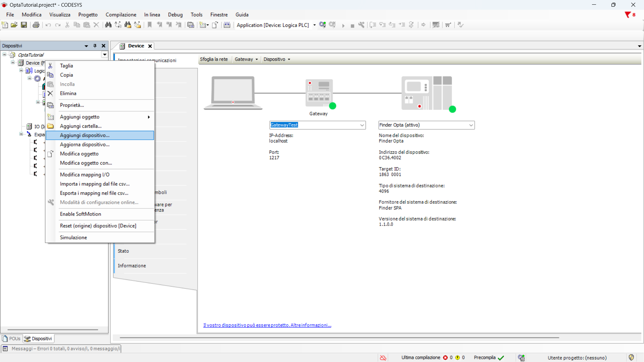Click the Open project folder icon

pyautogui.click(x=14, y=25)
